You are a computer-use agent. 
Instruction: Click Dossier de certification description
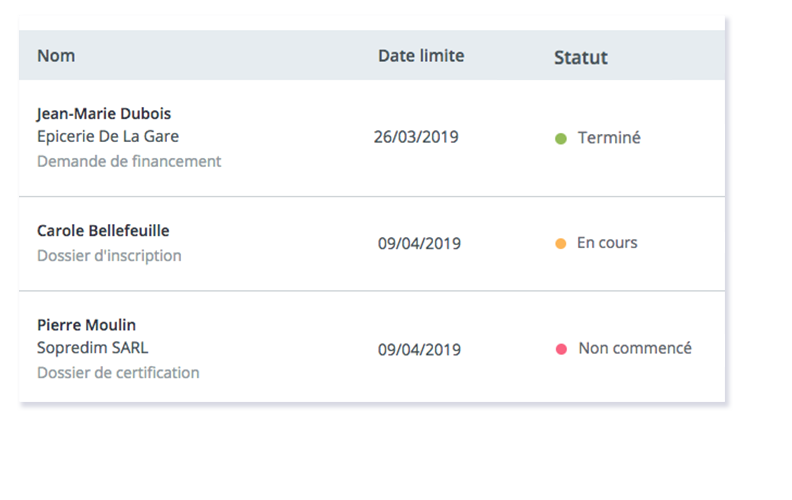118,373
